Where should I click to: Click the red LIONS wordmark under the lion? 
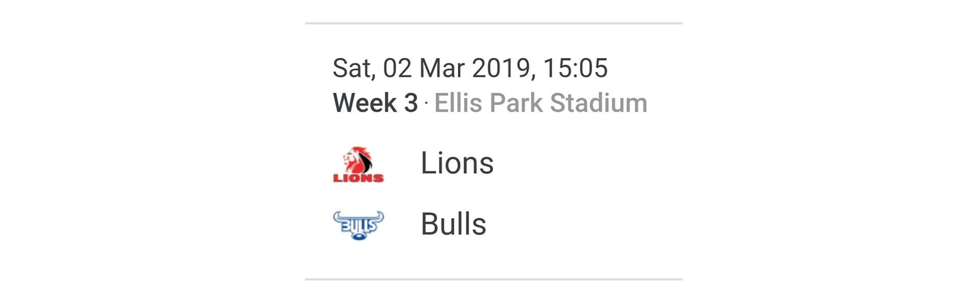click(x=358, y=178)
